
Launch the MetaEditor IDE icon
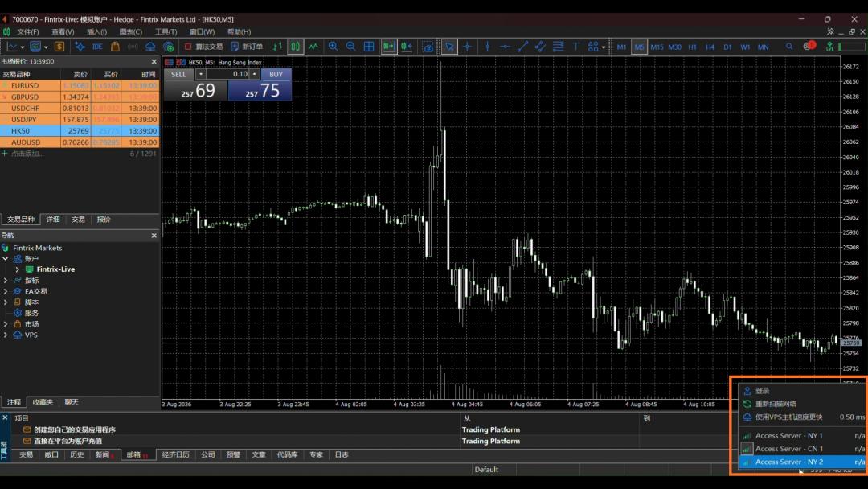[x=97, y=47]
